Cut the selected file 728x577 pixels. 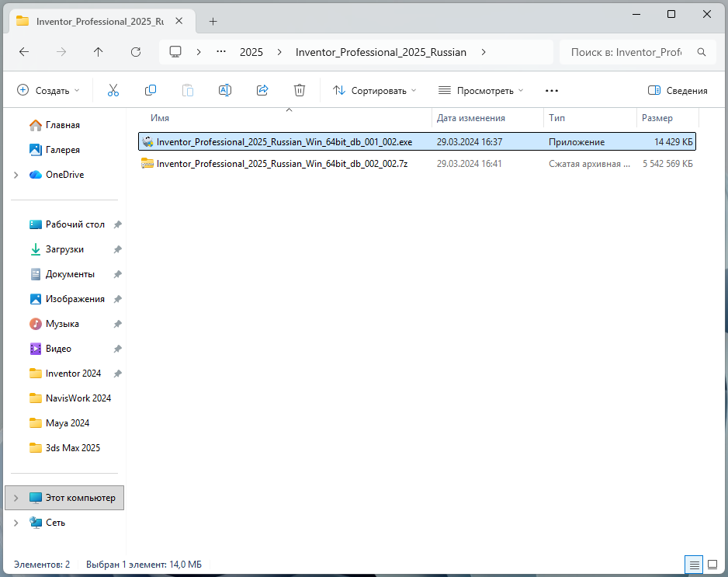coord(113,90)
